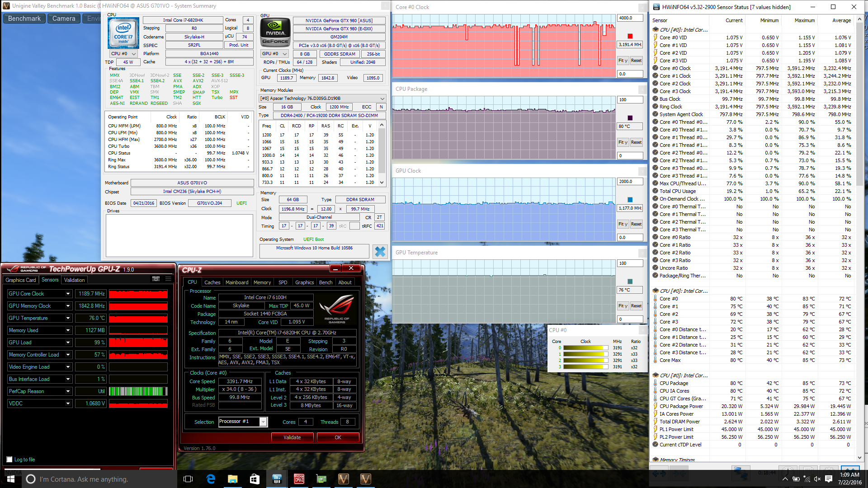868x488 pixels.
Task: Open the CPU #0 selector dropdown
Action: coord(123,54)
